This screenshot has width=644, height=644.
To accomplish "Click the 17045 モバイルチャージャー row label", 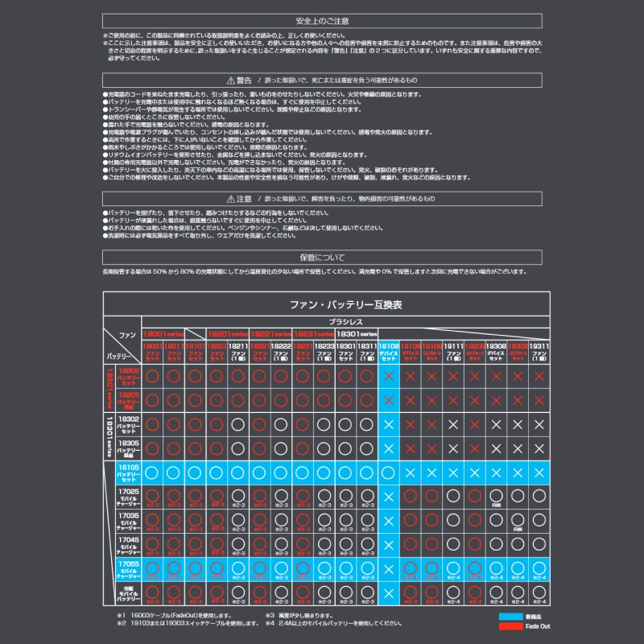I will (129, 546).
